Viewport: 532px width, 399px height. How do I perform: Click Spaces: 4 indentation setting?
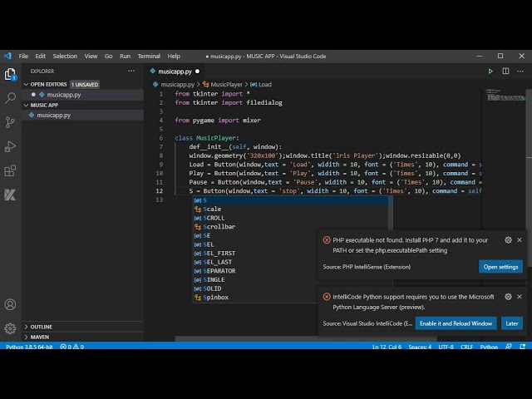click(x=420, y=347)
